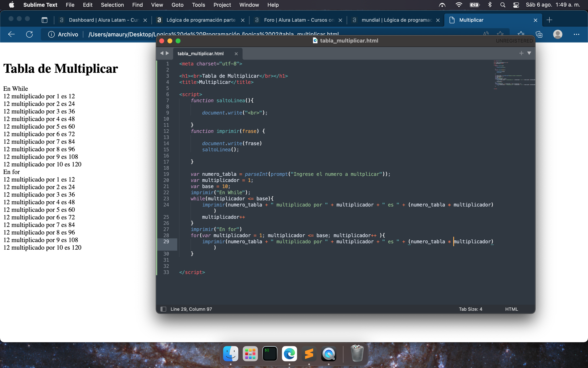Open browser Collections icon
588x368 pixels.
539,34
